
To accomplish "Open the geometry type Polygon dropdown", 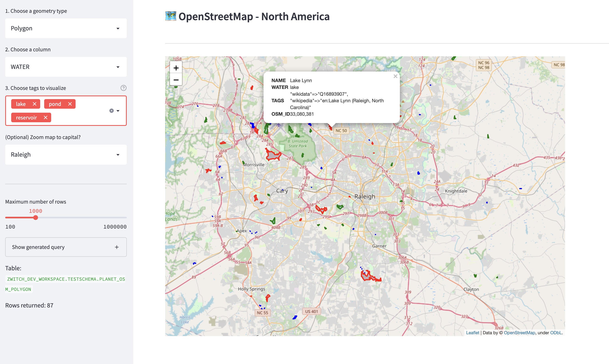I will pos(66,28).
